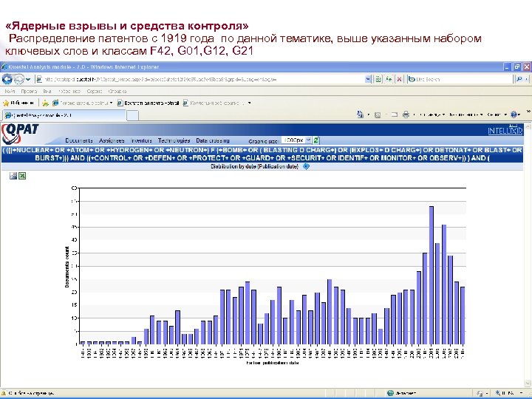This screenshot has width=532, height=399.
Task: Click the second tallest chart bar
Action: click(x=444, y=284)
